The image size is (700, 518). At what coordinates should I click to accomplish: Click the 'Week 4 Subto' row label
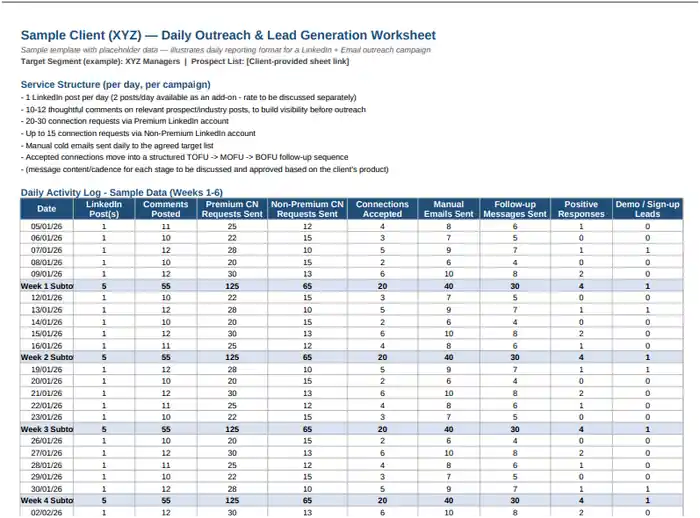46,501
